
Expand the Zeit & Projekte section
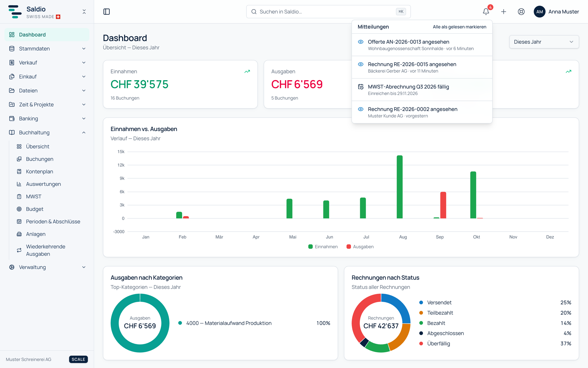47,105
